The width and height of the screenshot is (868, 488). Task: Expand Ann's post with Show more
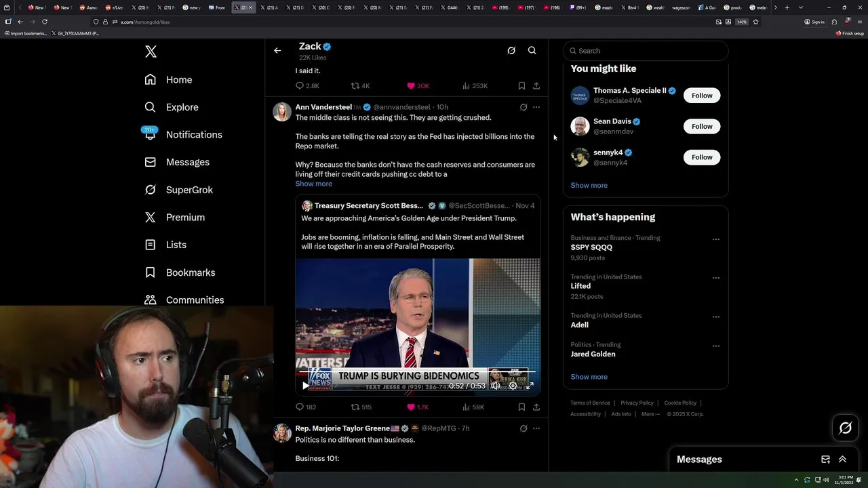[x=313, y=184]
